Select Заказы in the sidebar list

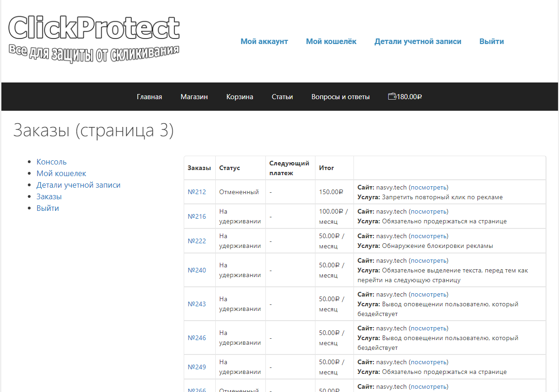click(49, 196)
